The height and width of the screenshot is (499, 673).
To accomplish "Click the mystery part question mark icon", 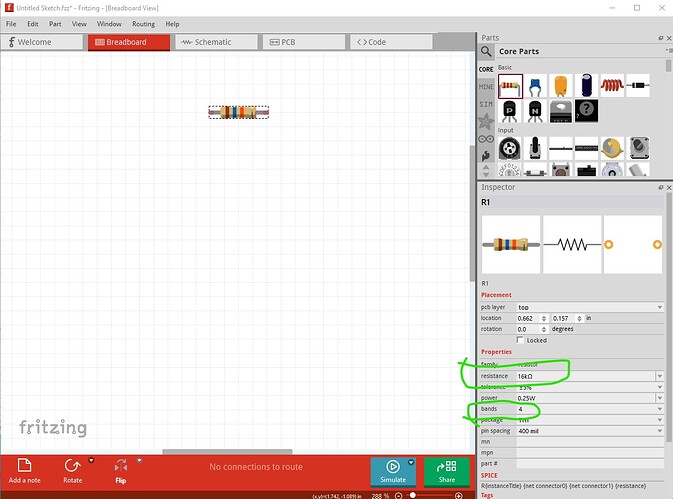I will click(586, 112).
